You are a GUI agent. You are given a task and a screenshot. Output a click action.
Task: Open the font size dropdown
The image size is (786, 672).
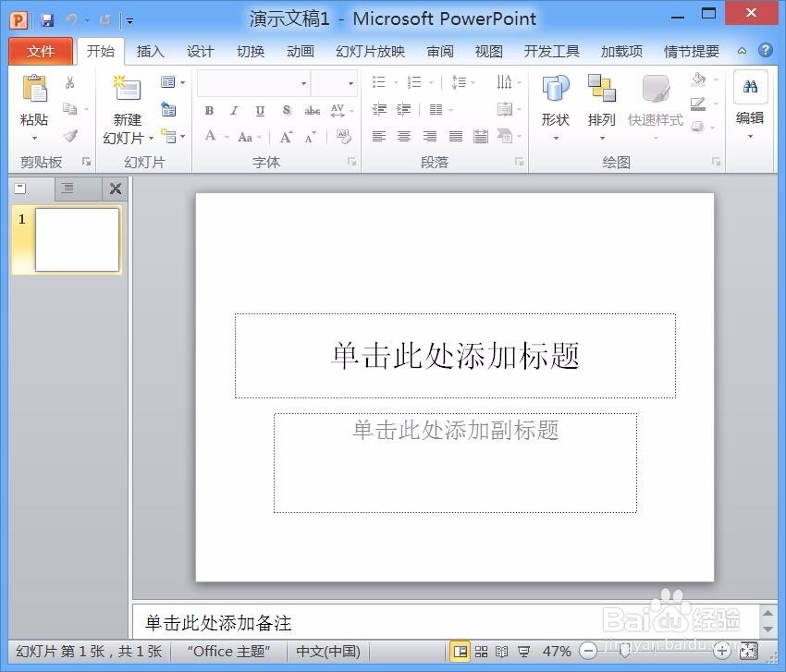pos(350,83)
